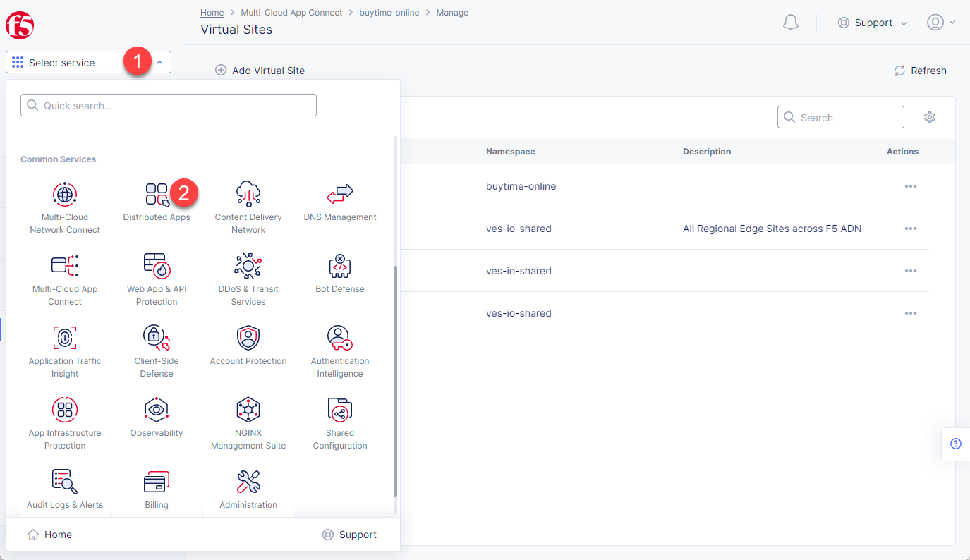Refresh the virtual sites list

(920, 71)
